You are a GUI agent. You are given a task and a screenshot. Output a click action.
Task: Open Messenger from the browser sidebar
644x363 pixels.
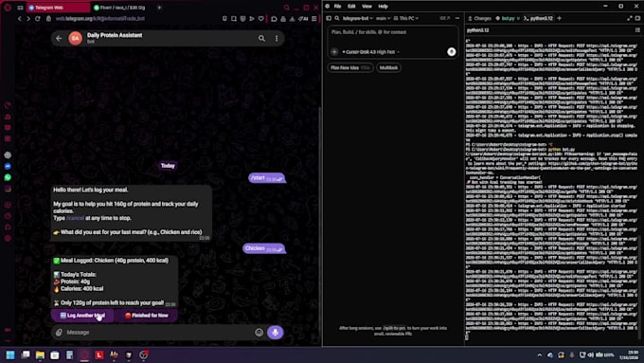coord(8,166)
